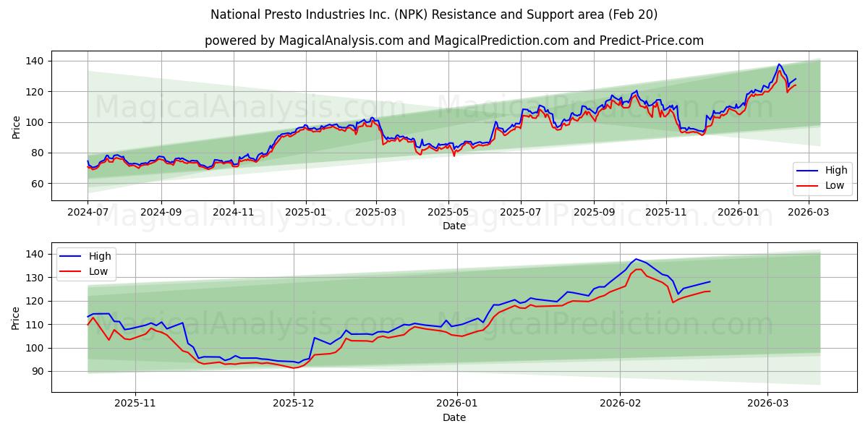The width and height of the screenshot is (868, 434).
Task: Click the '2026-03' date tick on the bottom chart
Action: 768,405
